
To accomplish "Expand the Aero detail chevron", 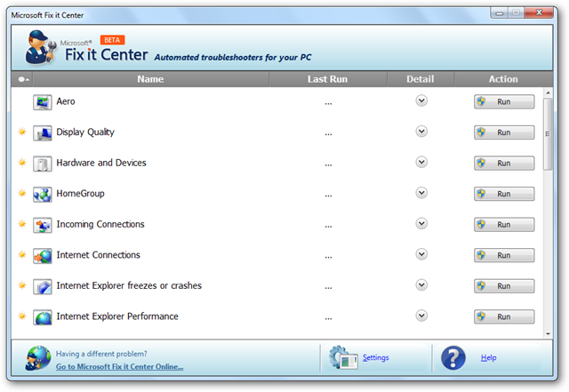I will pyautogui.click(x=421, y=100).
